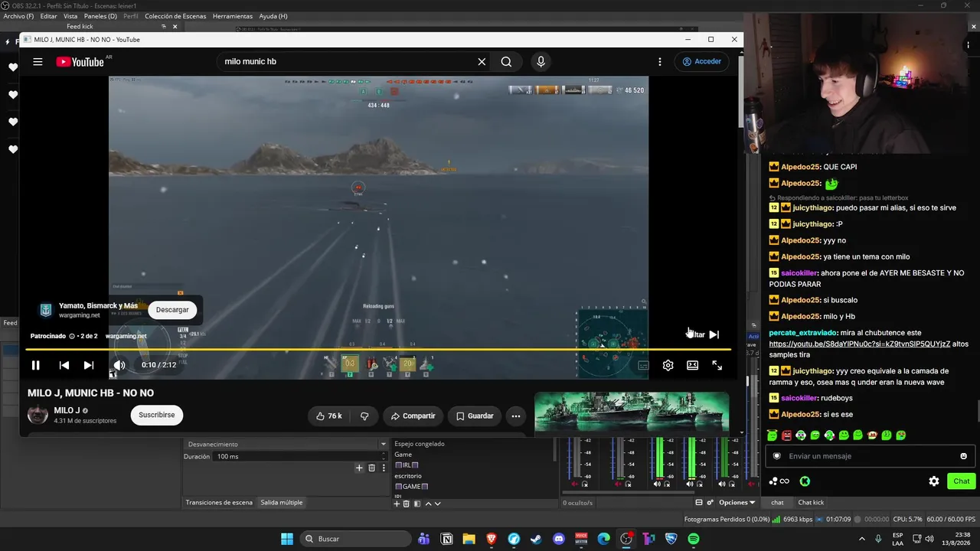Switch the player to theater mode
The width and height of the screenshot is (980, 551).
click(x=693, y=365)
